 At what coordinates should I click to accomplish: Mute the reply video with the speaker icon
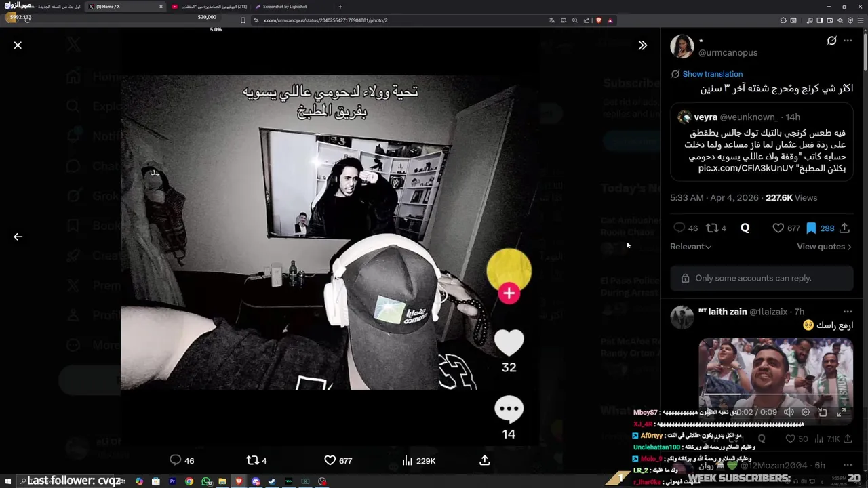(x=789, y=412)
